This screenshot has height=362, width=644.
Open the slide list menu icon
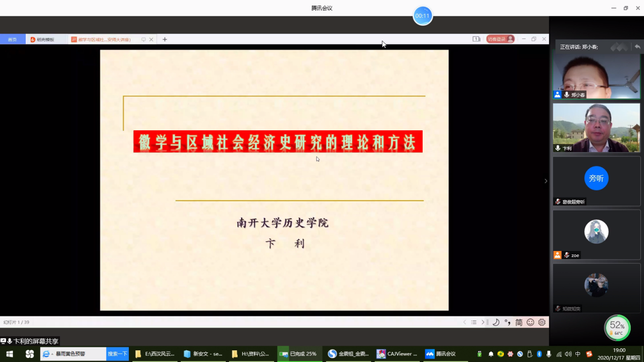(473, 322)
